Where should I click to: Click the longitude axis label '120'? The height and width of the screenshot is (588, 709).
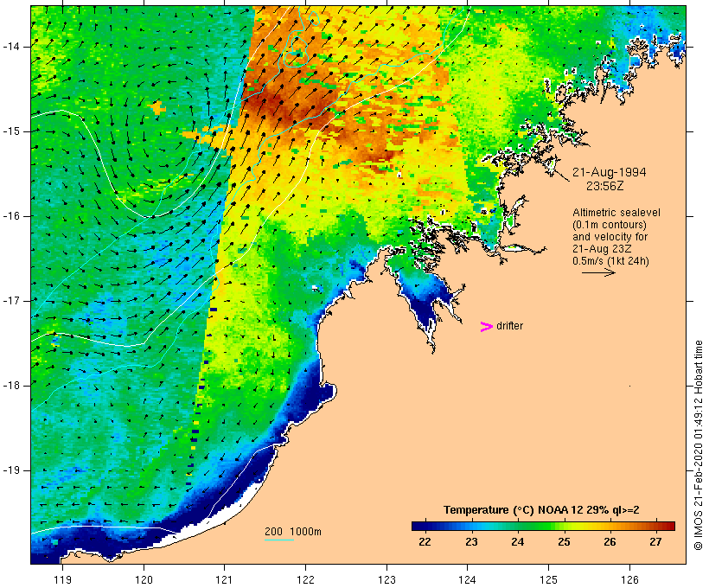point(144,579)
